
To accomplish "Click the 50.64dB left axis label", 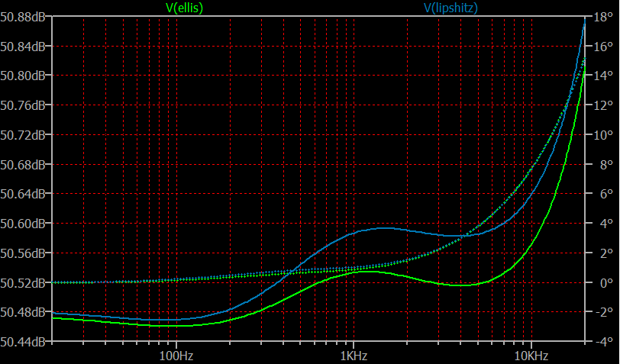I will click(x=22, y=194).
